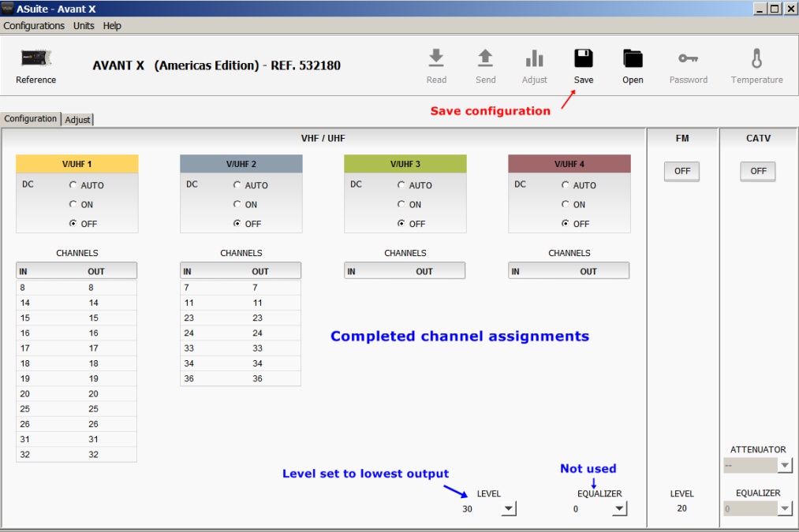Screen dimensions: 799x532
Task: Click the Send upload icon
Action: [485, 58]
